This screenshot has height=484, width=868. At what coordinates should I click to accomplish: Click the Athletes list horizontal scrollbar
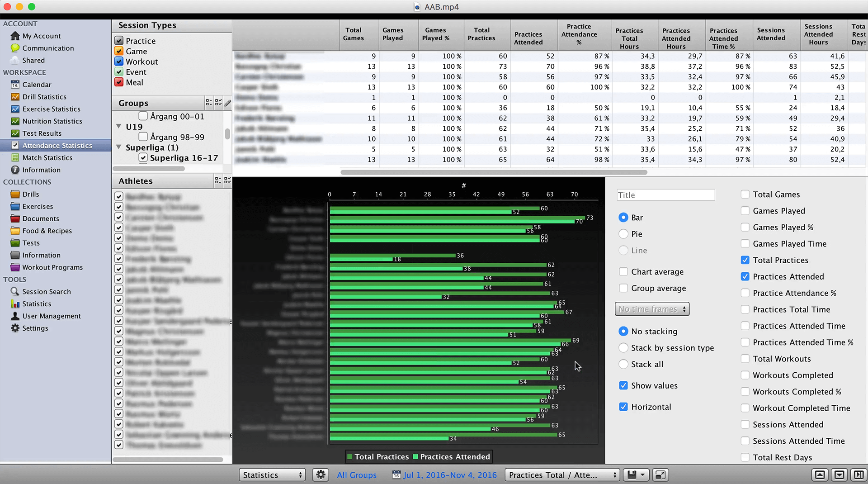[x=168, y=460]
